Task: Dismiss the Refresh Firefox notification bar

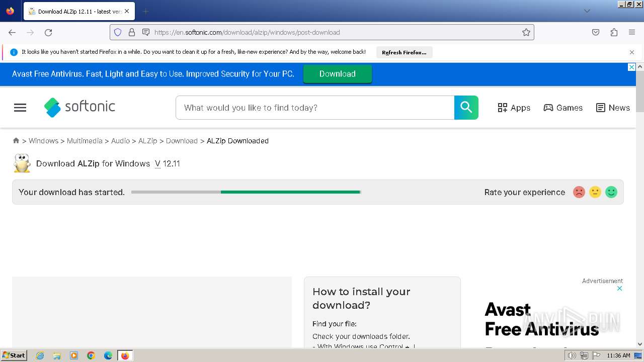Action: (x=632, y=52)
